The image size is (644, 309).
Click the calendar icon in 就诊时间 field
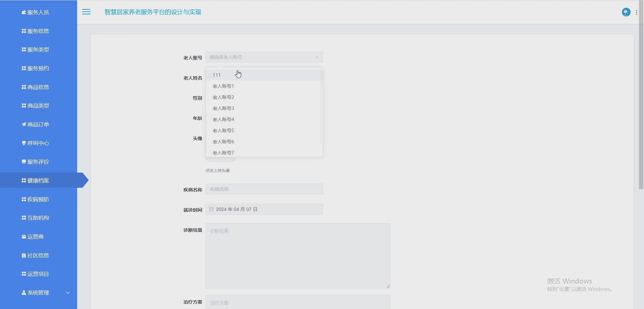click(x=212, y=209)
